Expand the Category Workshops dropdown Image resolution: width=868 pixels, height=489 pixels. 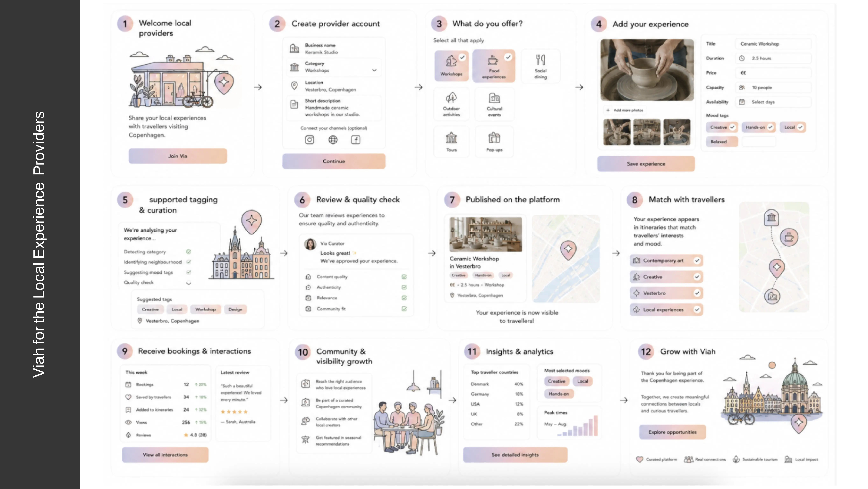374,70
